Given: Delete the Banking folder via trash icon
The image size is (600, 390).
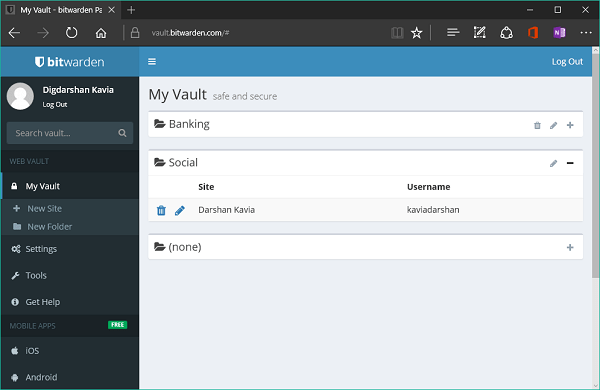Looking at the screenshot, I should coord(537,125).
